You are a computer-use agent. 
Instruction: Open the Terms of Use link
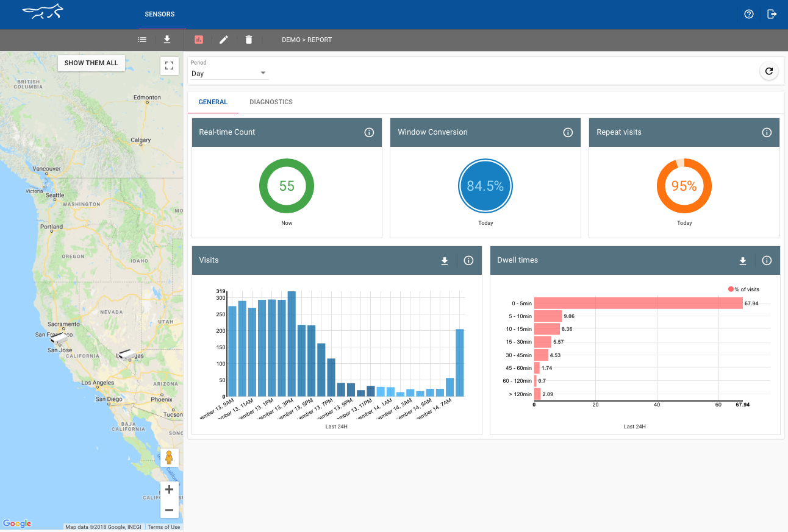pyautogui.click(x=164, y=527)
